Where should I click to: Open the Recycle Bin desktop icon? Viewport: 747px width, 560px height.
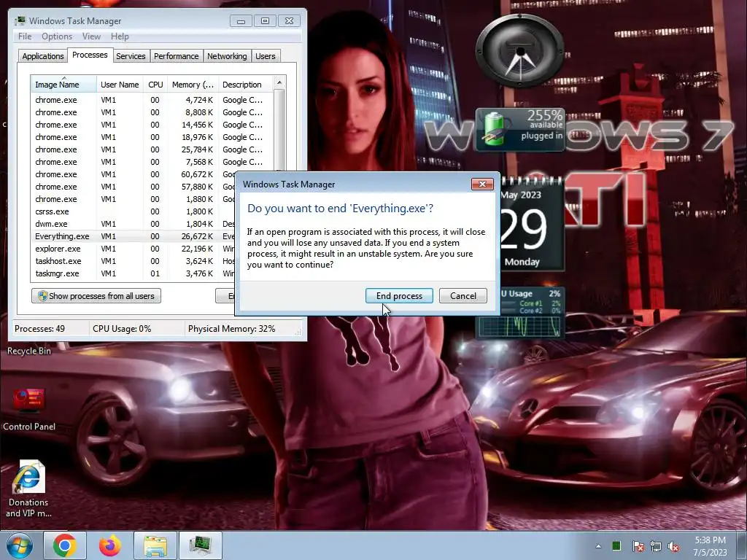click(28, 351)
